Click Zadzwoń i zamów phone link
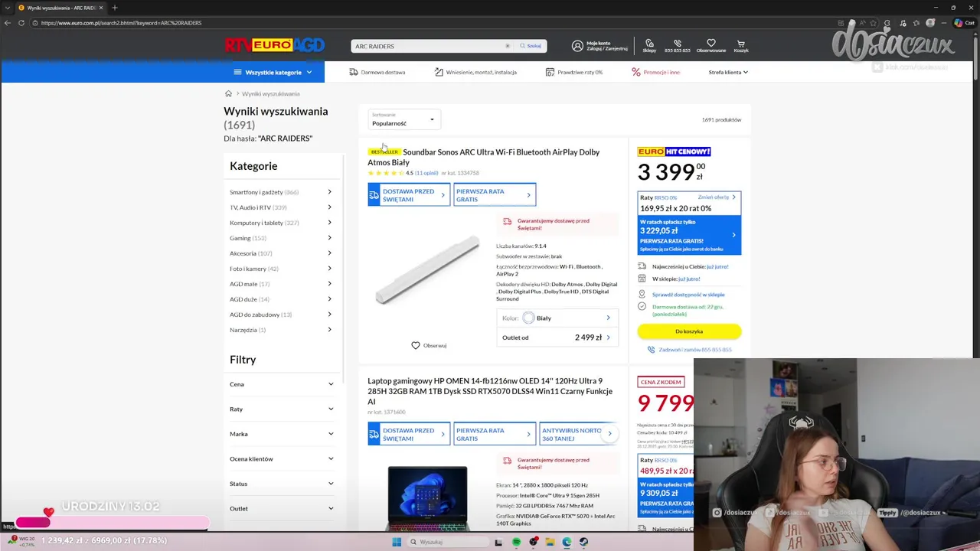980x551 pixels. (x=689, y=350)
